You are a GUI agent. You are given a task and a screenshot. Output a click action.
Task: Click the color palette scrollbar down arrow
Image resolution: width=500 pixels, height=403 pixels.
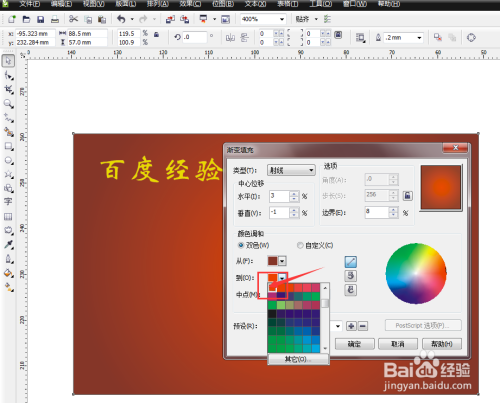[325, 348]
